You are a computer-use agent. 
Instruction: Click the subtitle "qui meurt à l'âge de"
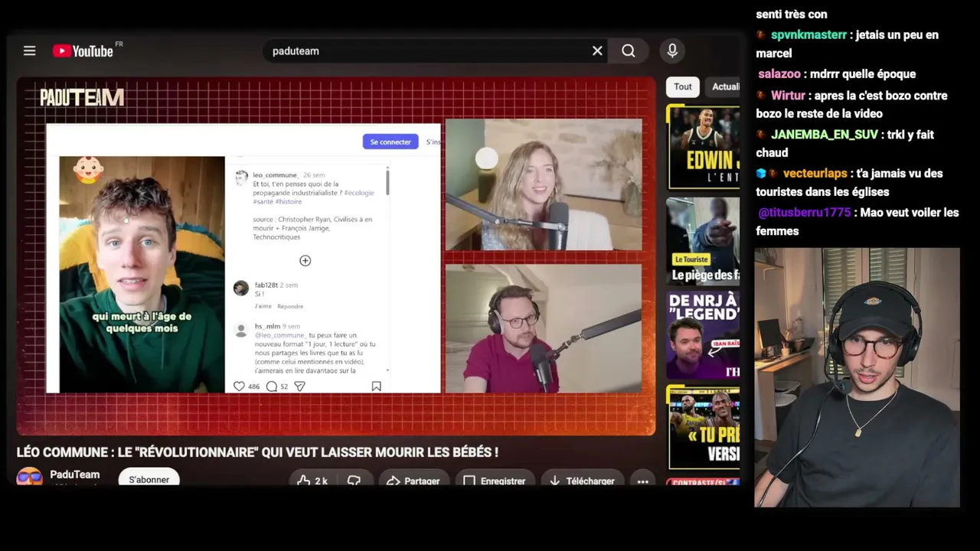click(142, 316)
